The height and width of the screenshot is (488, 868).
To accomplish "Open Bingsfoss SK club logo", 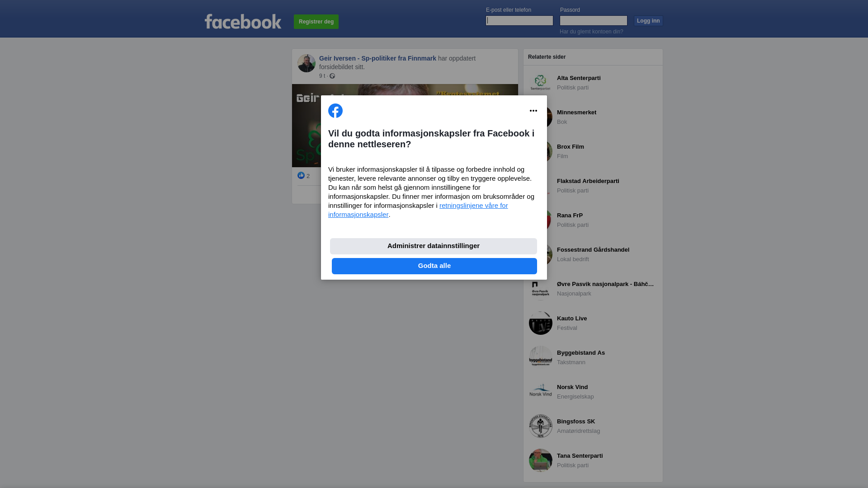I will tap(541, 426).
